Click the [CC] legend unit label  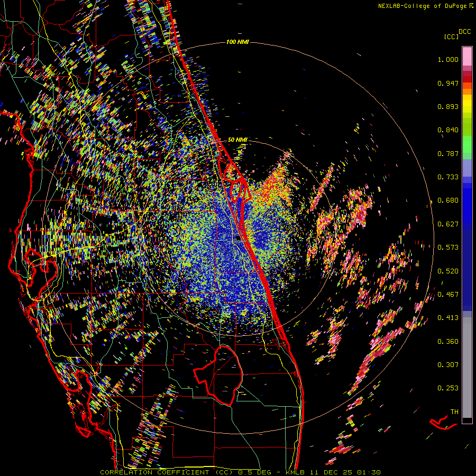point(451,36)
